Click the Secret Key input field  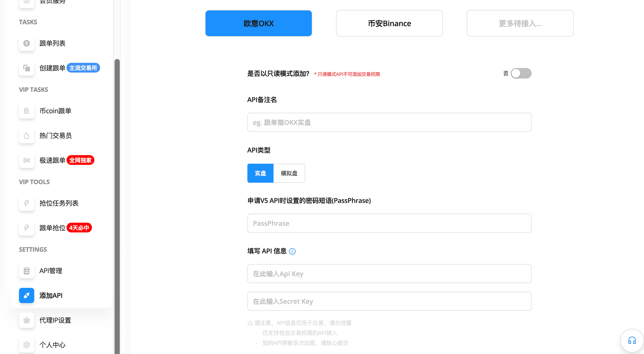[389, 301]
